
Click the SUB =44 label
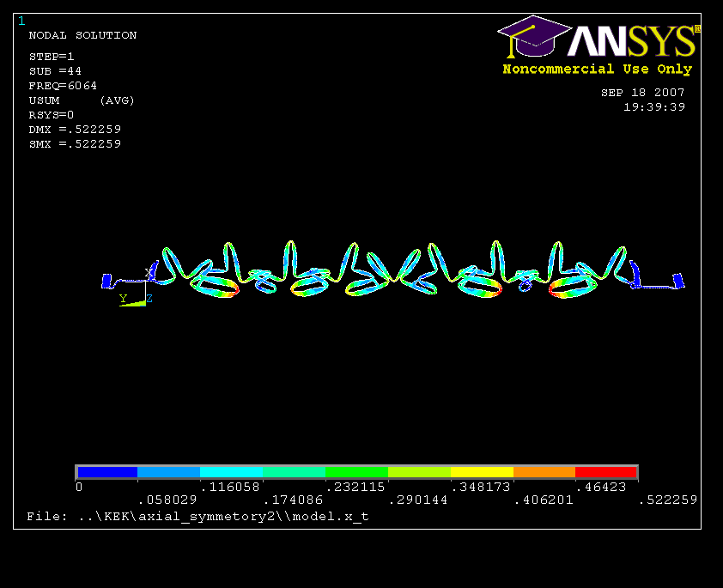(55, 71)
